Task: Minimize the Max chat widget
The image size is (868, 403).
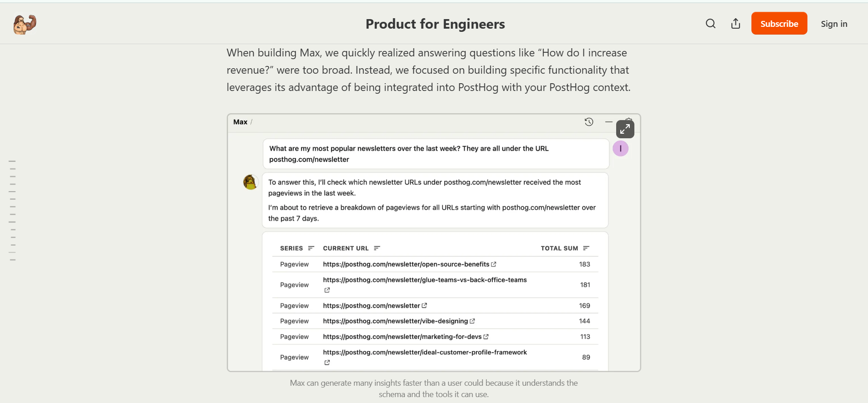Action: coord(609,122)
